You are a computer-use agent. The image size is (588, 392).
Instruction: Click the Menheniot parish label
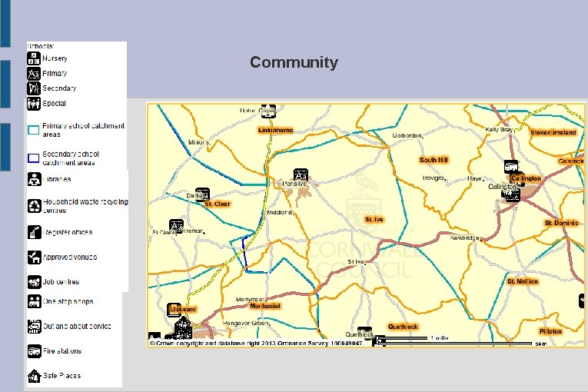click(x=265, y=306)
